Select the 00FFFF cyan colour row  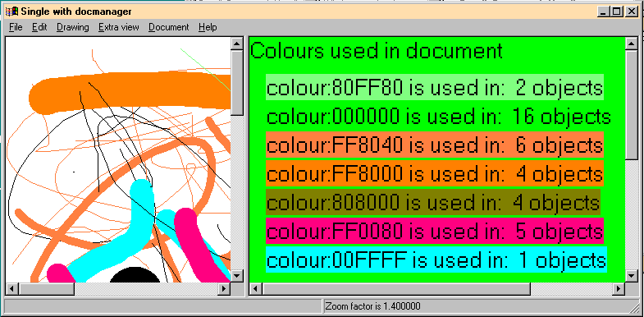tap(436, 260)
